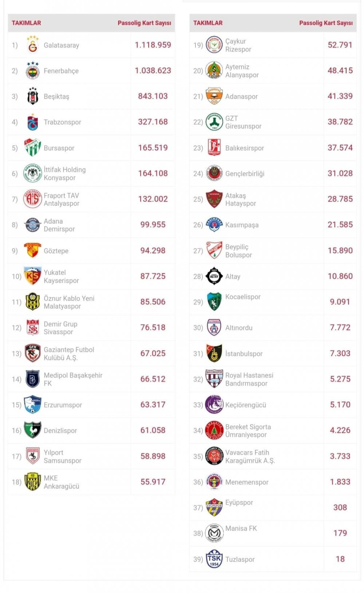The width and height of the screenshot is (364, 593).
Task: Click the Galatasaray club logo
Action: coord(33,44)
